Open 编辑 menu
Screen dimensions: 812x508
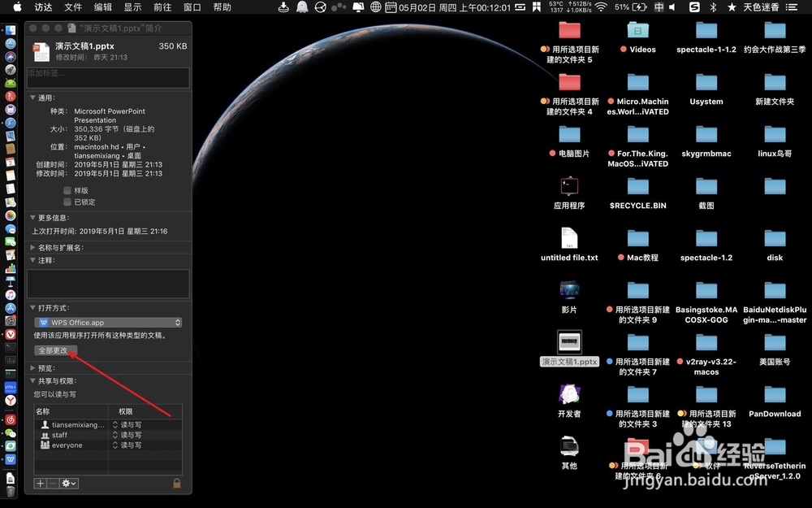coord(103,7)
